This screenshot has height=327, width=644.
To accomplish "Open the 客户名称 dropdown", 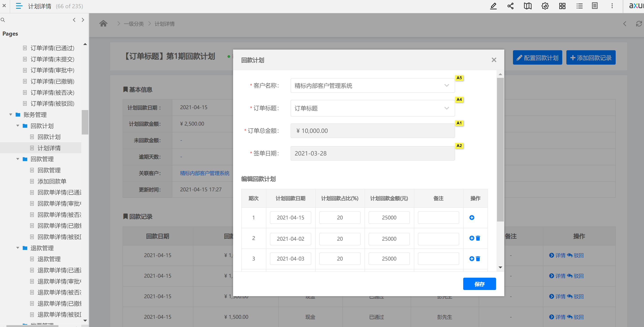I will tap(373, 85).
